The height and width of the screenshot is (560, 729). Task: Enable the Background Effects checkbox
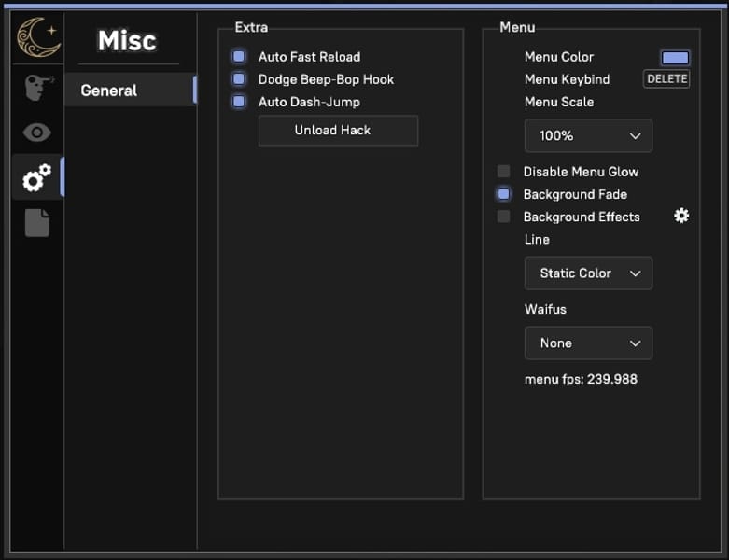click(504, 217)
